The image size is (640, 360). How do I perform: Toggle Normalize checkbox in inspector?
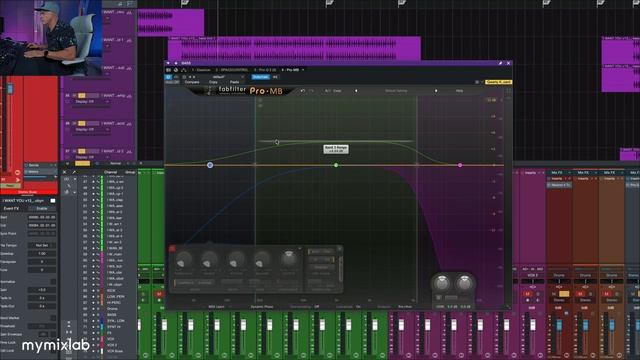point(53,282)
